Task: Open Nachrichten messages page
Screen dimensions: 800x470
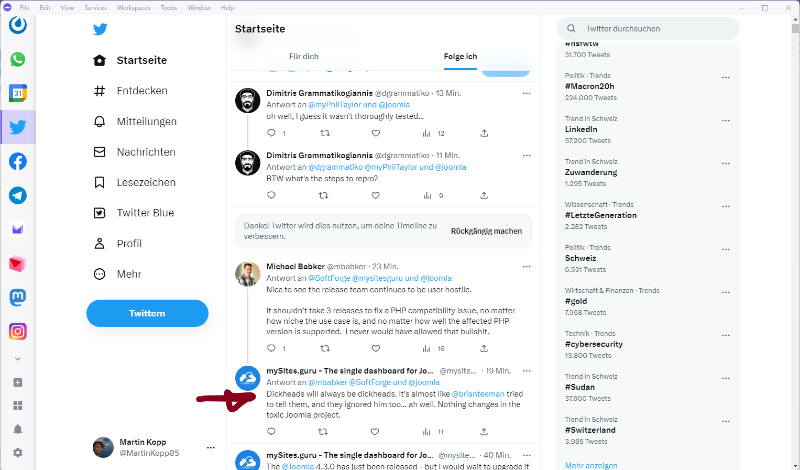Action: click(x=134, y=152)
